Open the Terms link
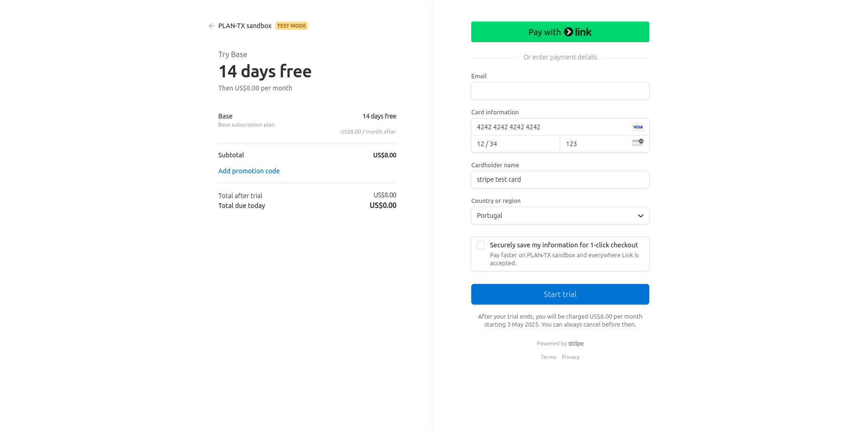 548,357
